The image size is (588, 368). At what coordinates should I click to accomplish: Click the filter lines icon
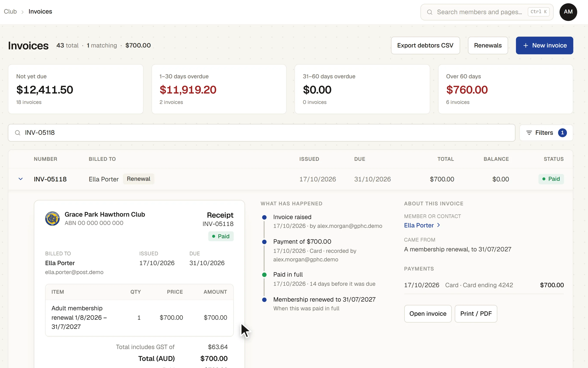click(529, 133)
